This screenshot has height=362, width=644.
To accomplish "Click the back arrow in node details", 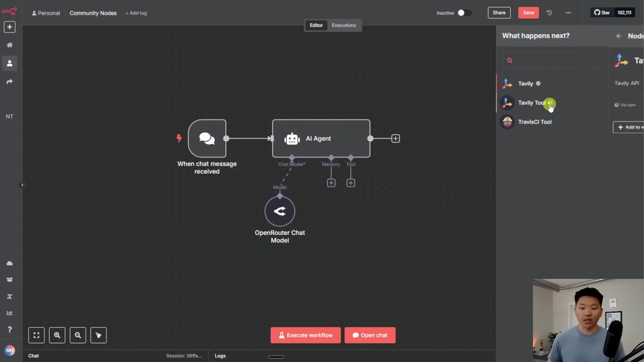I will (619, 36).
